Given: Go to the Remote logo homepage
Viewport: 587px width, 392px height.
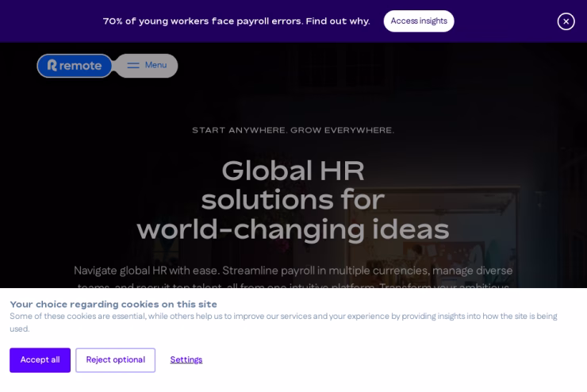Looking at the screenshot, I should tap(75, 66).
